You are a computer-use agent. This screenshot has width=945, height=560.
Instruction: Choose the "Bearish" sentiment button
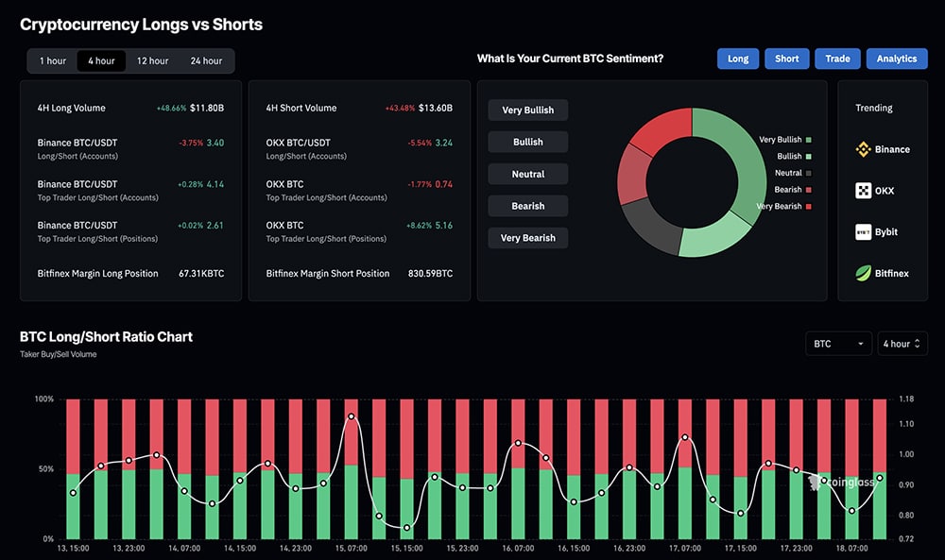(x=527, y=205)
